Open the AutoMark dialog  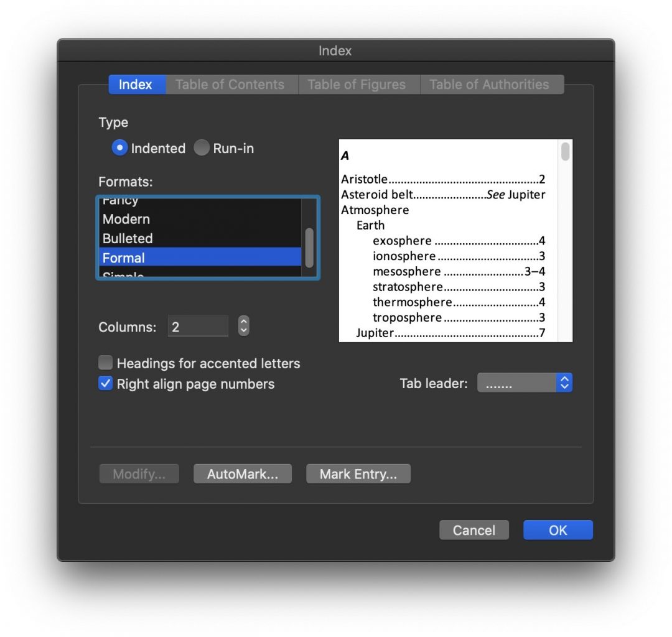coord(242,473)
